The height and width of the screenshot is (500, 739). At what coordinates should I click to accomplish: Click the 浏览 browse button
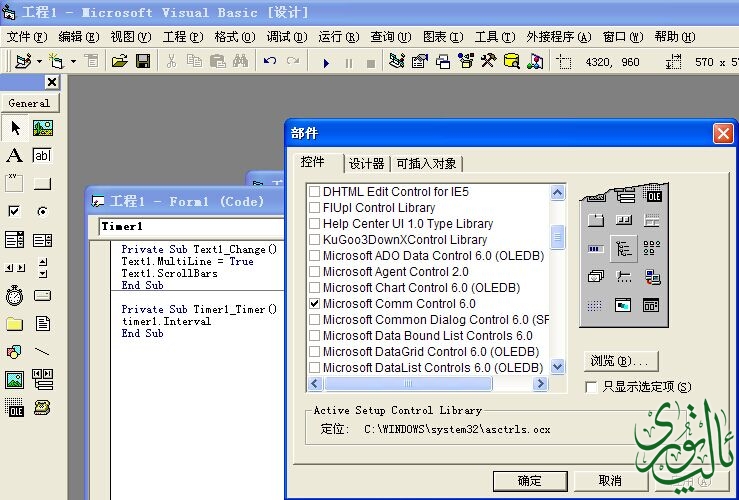click(621, 361)
